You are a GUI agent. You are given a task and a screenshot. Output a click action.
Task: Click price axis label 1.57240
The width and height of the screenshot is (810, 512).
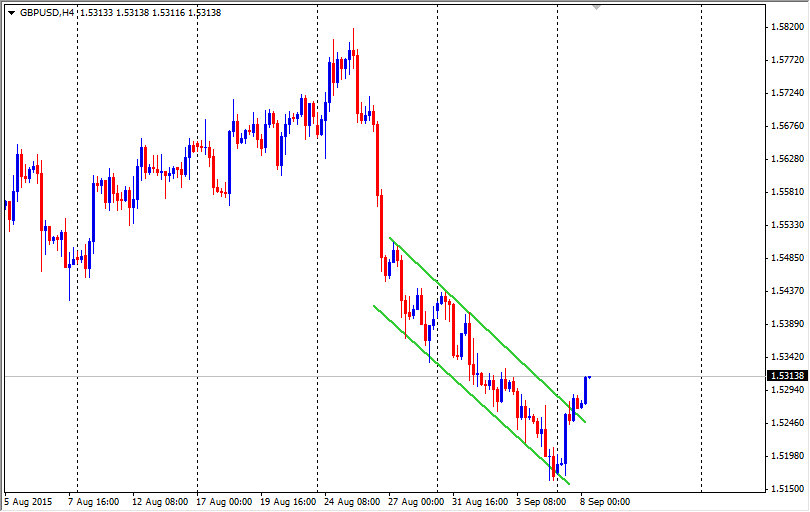[787, 93]
